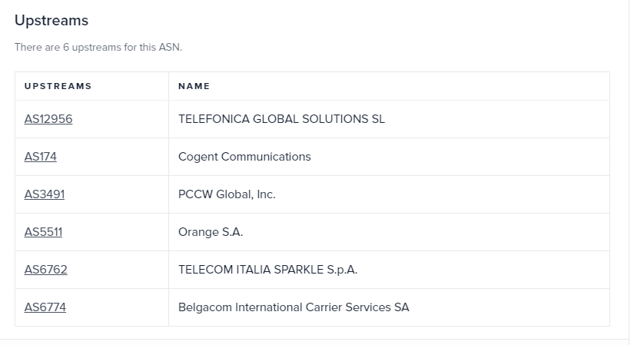Open the AS12956 upstream link

pyautogui.click(x=48, y=119)
